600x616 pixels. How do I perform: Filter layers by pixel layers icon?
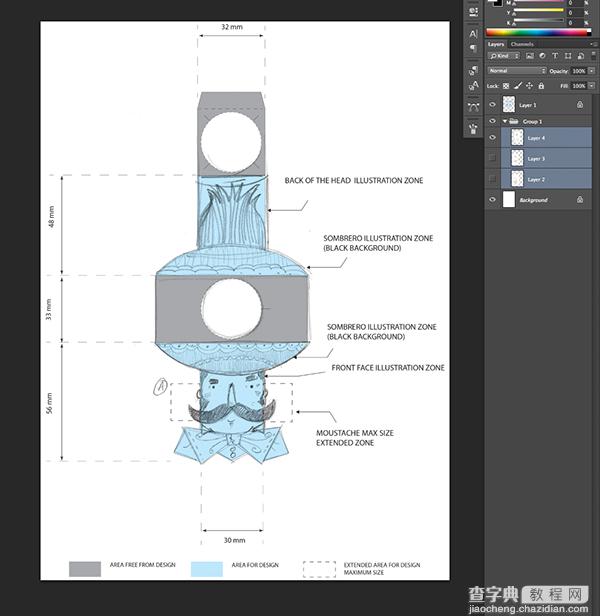pyautogui.click(x=530, y=56)
